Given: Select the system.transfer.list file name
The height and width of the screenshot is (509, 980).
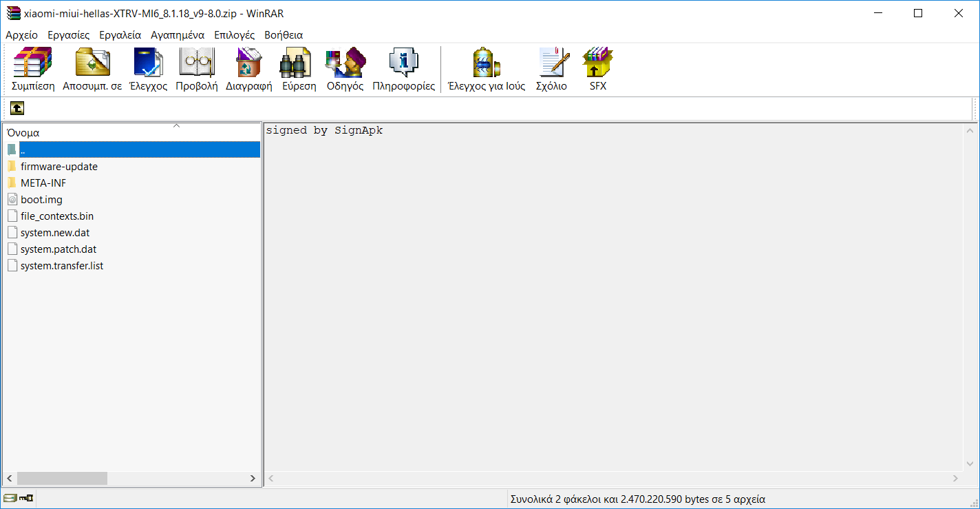Looking at the screenshot, I should click(x=62, y=266).
